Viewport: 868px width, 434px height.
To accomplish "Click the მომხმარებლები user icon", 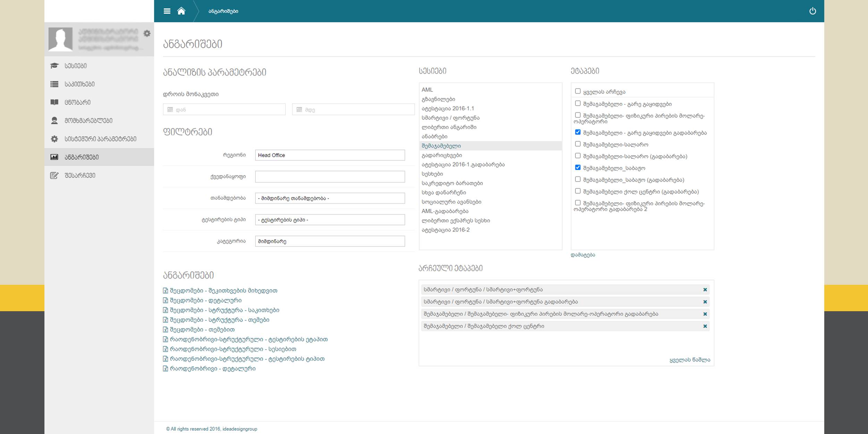I will 54,120.
